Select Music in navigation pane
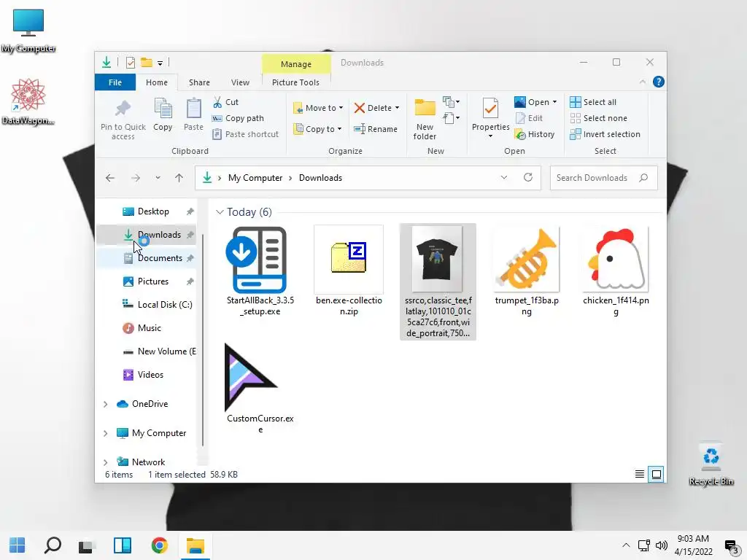747x560 pixels. 142,328
